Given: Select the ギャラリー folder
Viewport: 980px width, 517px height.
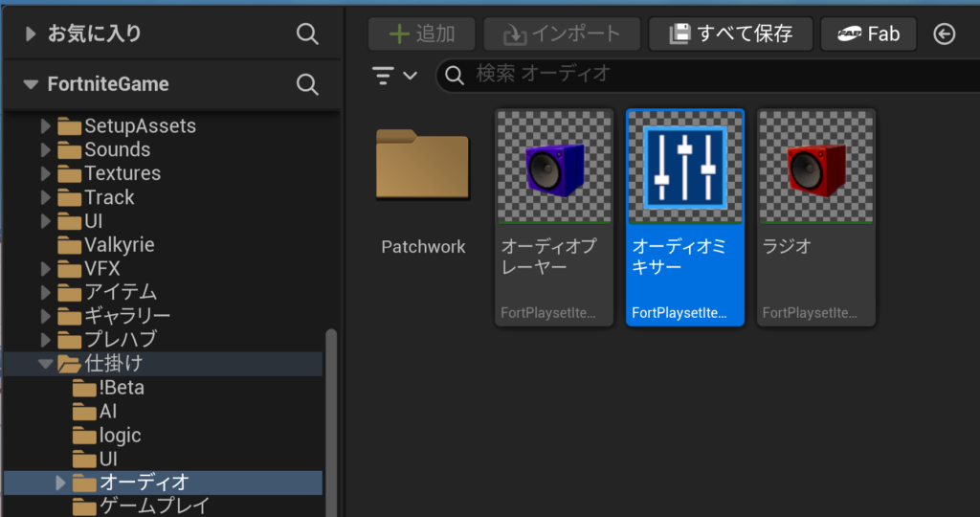Looking at the screenshot, I should 113,316.
